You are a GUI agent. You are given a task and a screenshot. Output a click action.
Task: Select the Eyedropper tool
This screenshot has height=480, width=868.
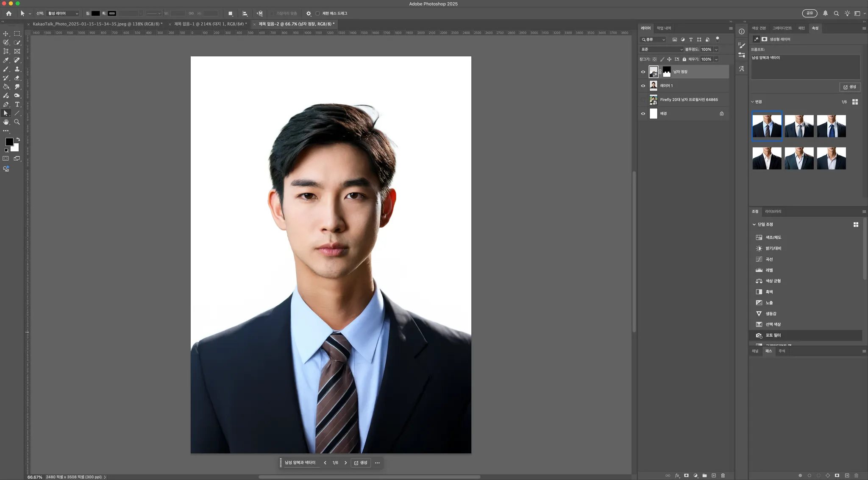point(6,60)
